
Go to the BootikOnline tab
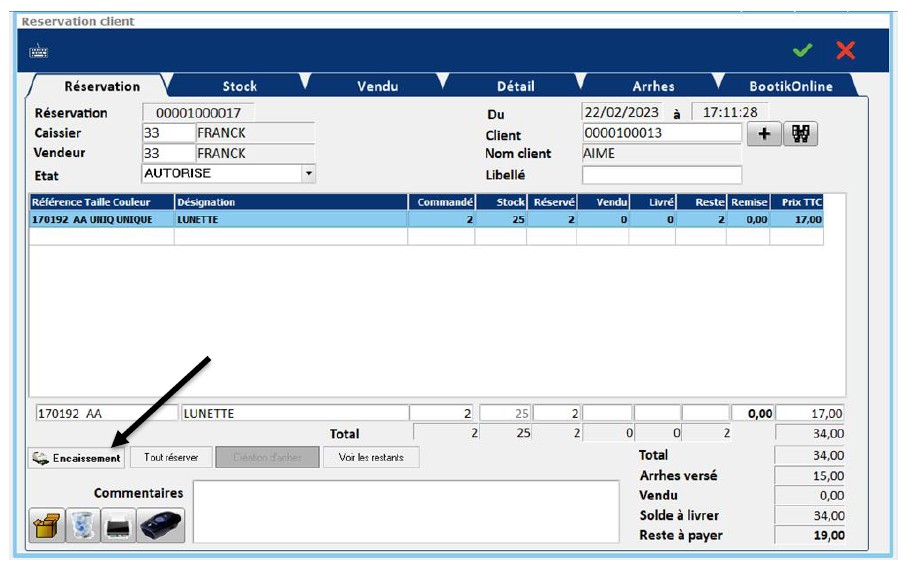pyautogui.click(x=790, y=86)
